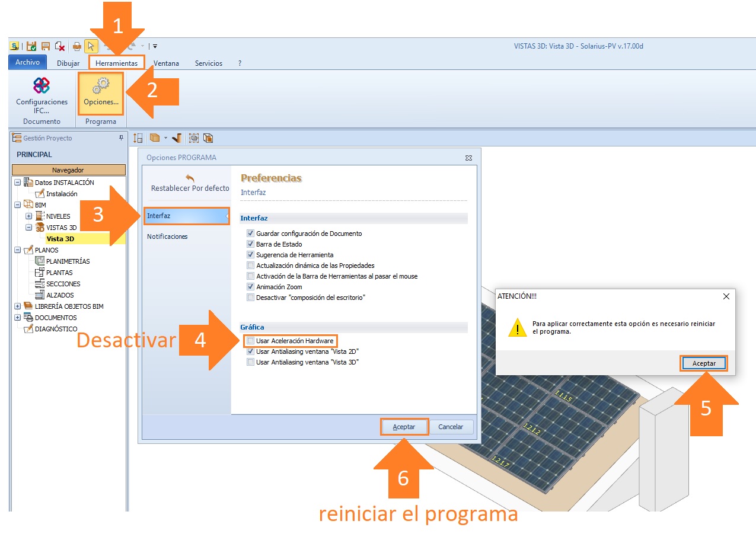Click the 3D box view icon
This screenshot has width=756, height=553.
pos(155,138)
